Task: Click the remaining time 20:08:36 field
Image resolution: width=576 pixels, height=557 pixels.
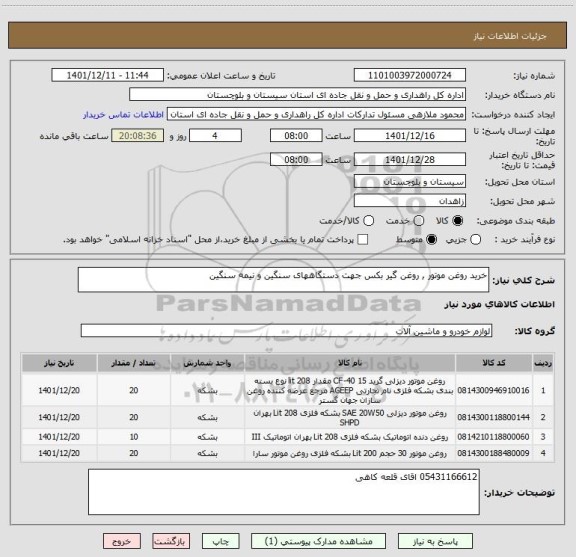Action: pyautogui.click(x=137, y=136)
